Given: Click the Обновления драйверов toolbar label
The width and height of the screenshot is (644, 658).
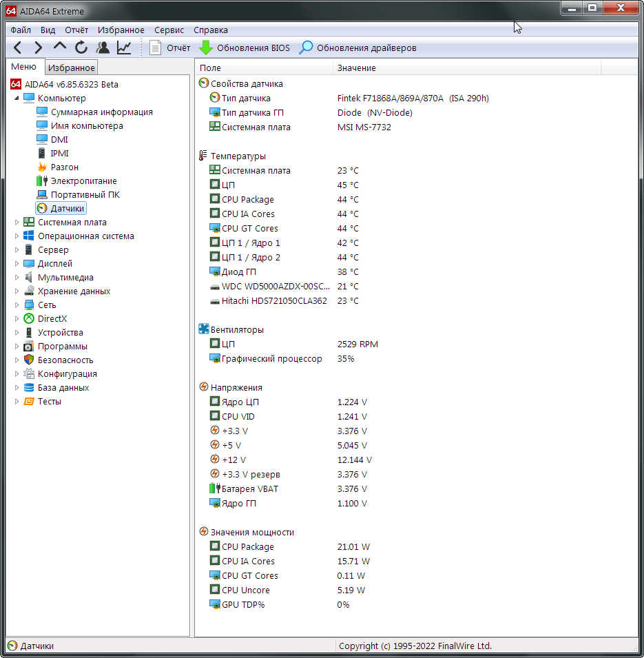Looking at the screenshot, I should point(366,48).
